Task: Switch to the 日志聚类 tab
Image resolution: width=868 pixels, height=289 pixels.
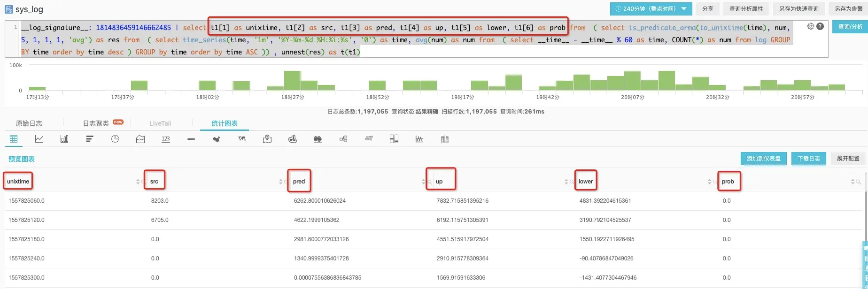Action: point(96,123)
